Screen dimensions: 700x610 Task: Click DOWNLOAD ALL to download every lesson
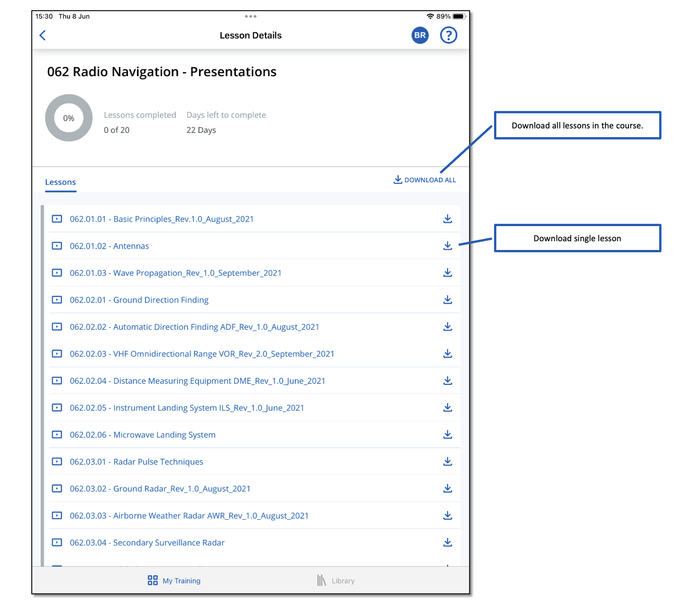click(424, 179)
